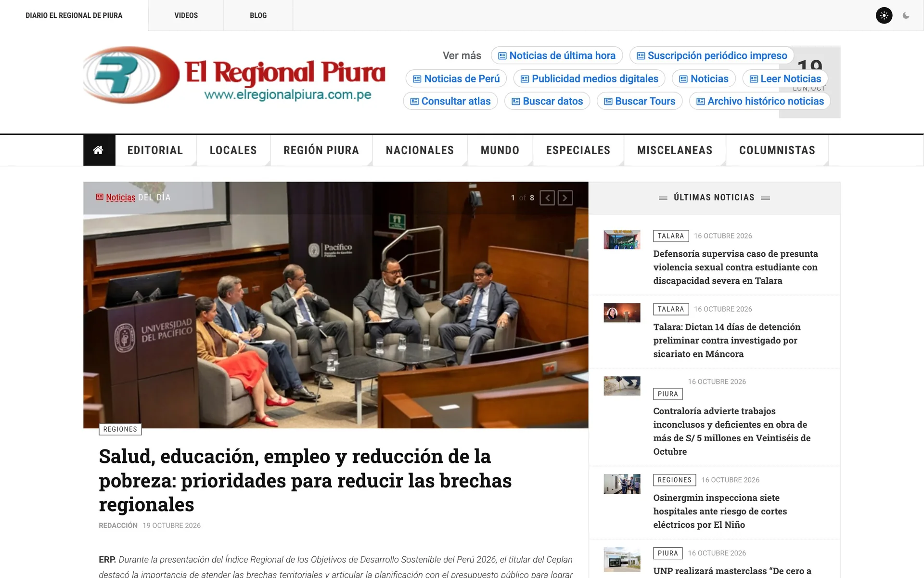This screenshot has width=924, height=578.
Task: Go to next slide arrow
Action: point(565,197)
